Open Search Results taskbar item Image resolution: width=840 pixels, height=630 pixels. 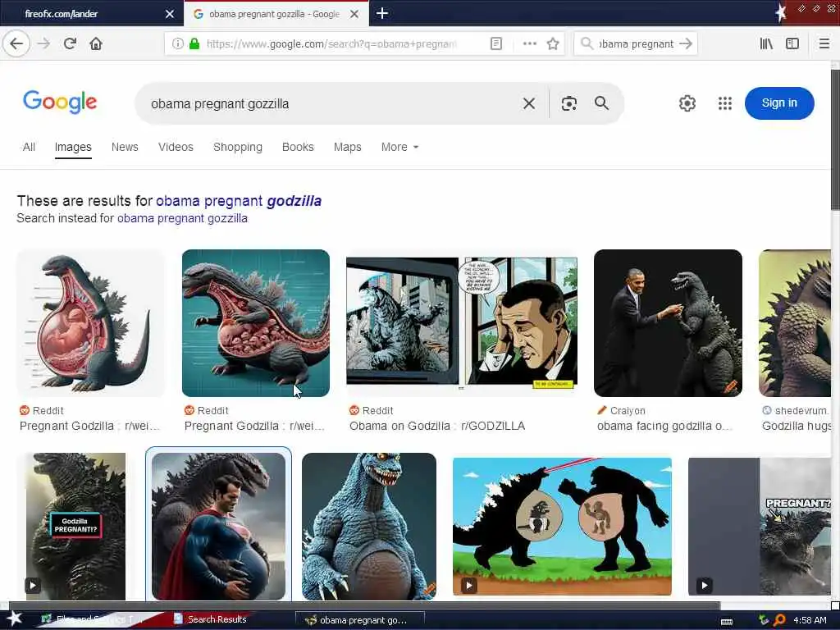(211, 619)
